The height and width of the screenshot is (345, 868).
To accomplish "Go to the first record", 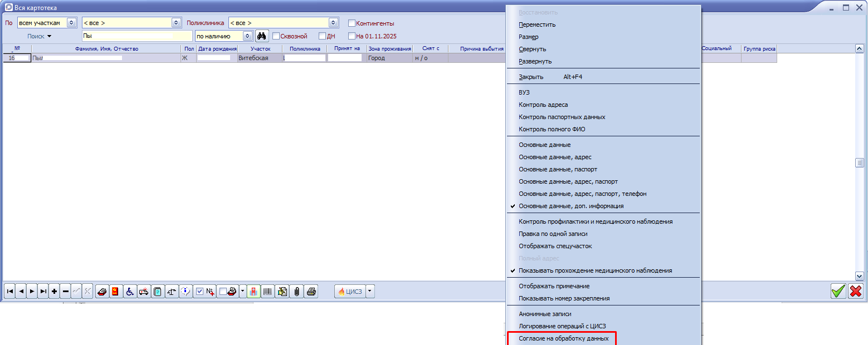I will coord(9,291).
